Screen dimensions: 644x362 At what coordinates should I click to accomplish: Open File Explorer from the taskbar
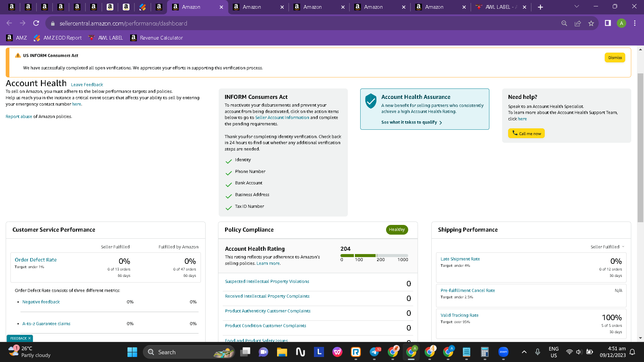click(x=282, y=352)
